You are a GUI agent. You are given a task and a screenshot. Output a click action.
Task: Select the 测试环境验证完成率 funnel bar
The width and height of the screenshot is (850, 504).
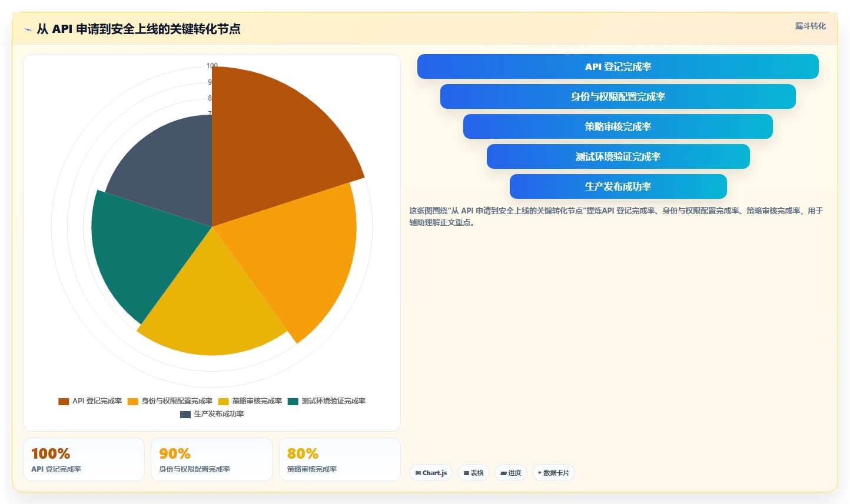pos(617,156)
